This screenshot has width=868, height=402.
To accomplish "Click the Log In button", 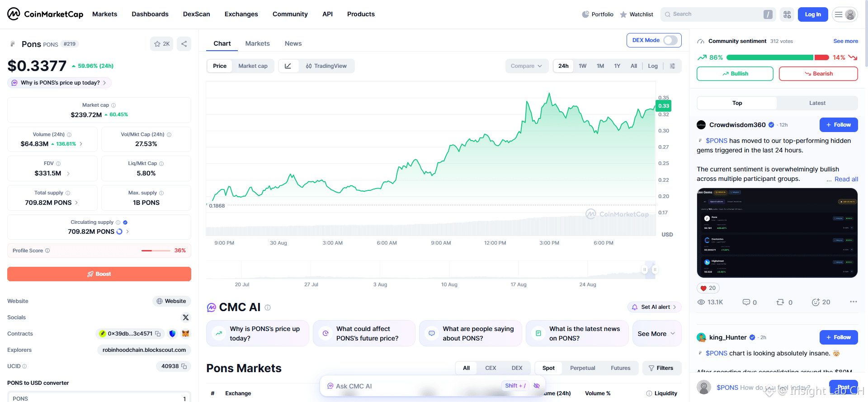I will (813, 14).
